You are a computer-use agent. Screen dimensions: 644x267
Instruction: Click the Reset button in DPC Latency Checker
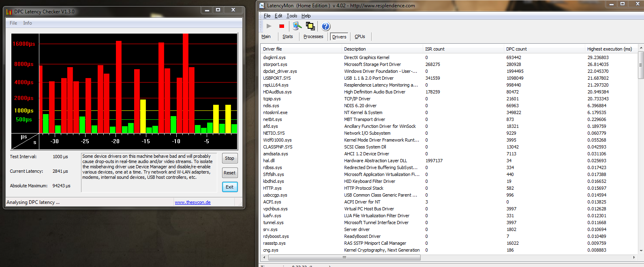[229, 173]
